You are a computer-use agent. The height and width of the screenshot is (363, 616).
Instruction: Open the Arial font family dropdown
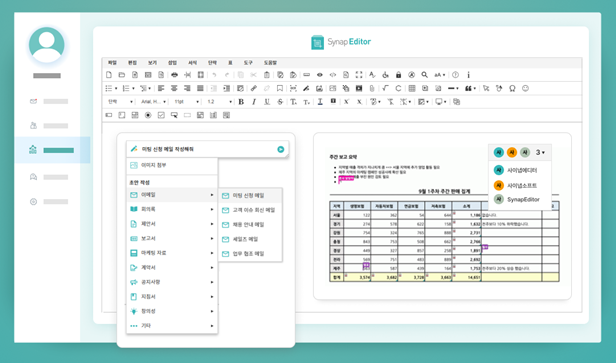[154, 102]
